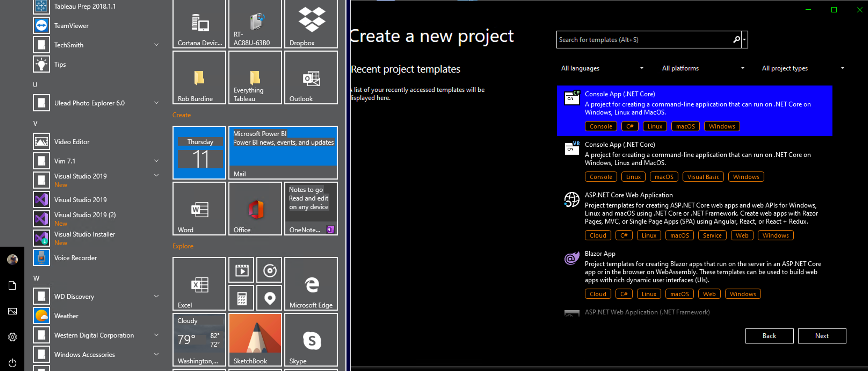
Task: Open the Maps small tile
Action: click(x=269, y=298)
